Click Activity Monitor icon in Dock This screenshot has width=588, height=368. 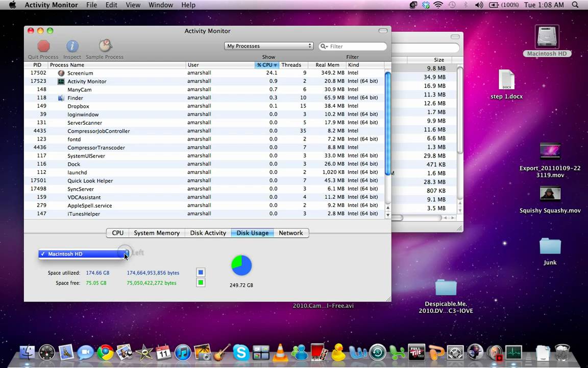click(514, 352)
